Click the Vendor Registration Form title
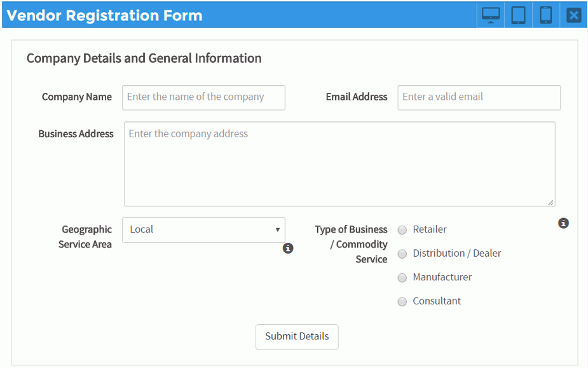 pyautogui.click(x=104, y=15)
